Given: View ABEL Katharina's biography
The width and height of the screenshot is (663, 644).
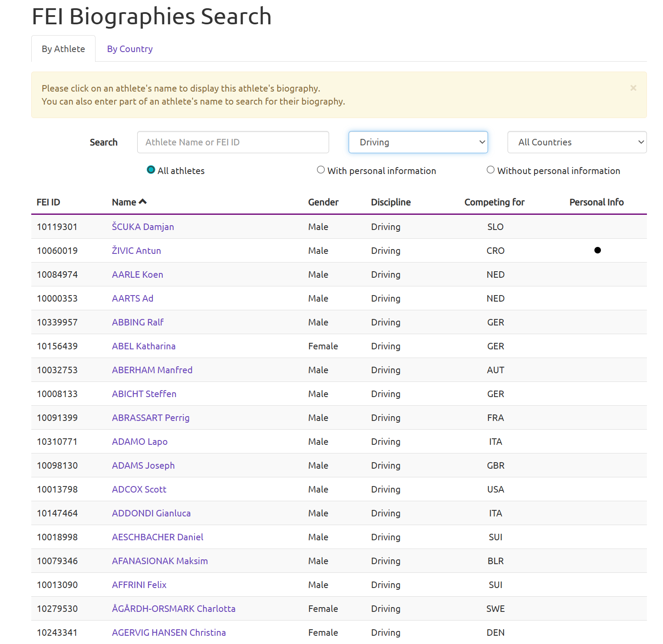Looking at the screenshot, I should 144,346.
